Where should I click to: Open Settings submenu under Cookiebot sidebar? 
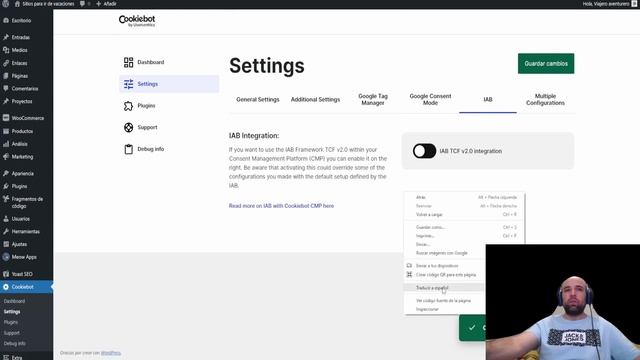(x=12, y=311)
